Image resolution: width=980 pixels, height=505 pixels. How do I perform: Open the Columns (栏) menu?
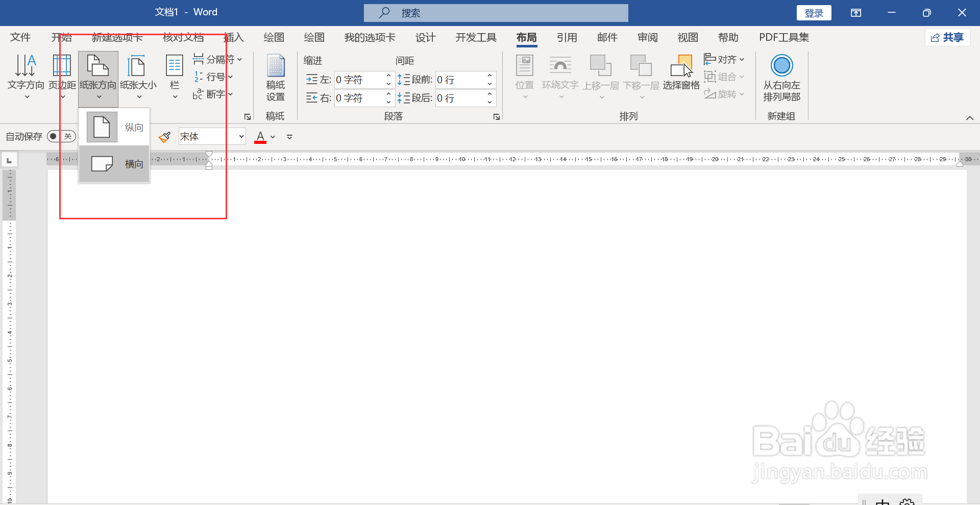pyautogui.click(x=175, y=77)
